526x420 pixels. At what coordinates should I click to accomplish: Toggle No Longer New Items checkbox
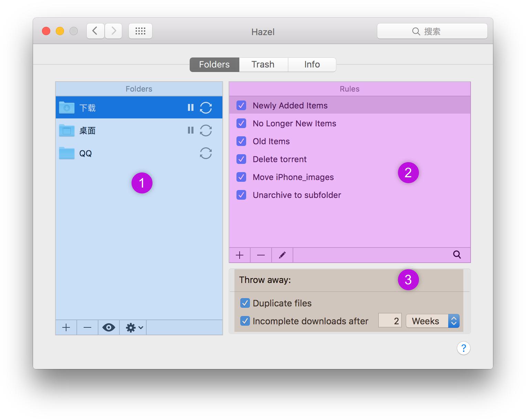(241, 123)
